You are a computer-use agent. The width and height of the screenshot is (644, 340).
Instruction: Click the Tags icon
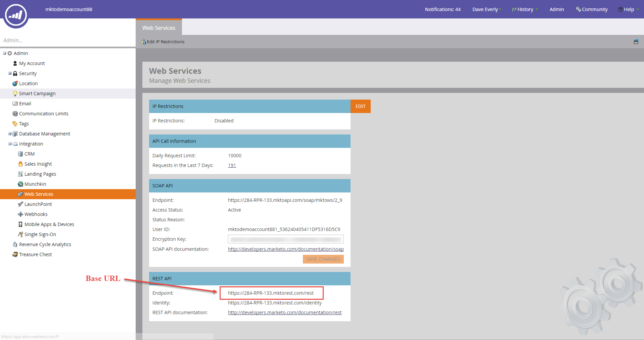coord(15,124)
